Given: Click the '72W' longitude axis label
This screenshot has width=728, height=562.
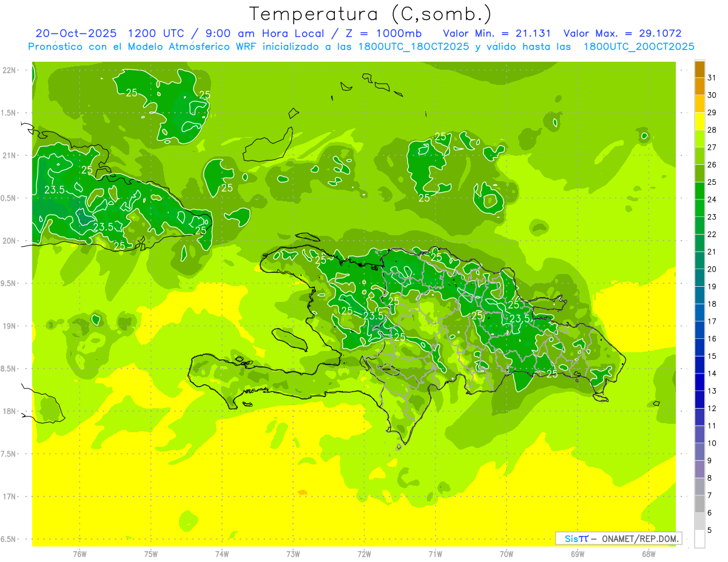Looking at the screenshot, I should pyautogui.click(x=364, y=554).
